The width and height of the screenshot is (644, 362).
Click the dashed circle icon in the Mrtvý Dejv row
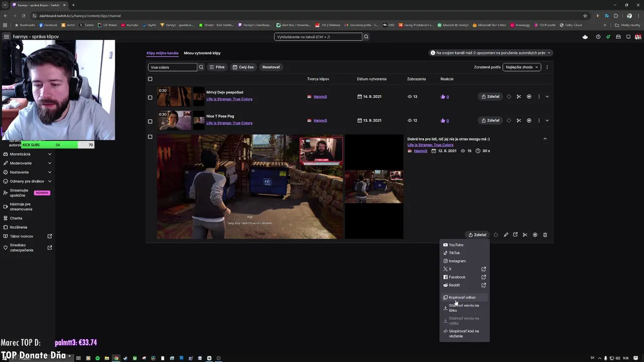509,97
